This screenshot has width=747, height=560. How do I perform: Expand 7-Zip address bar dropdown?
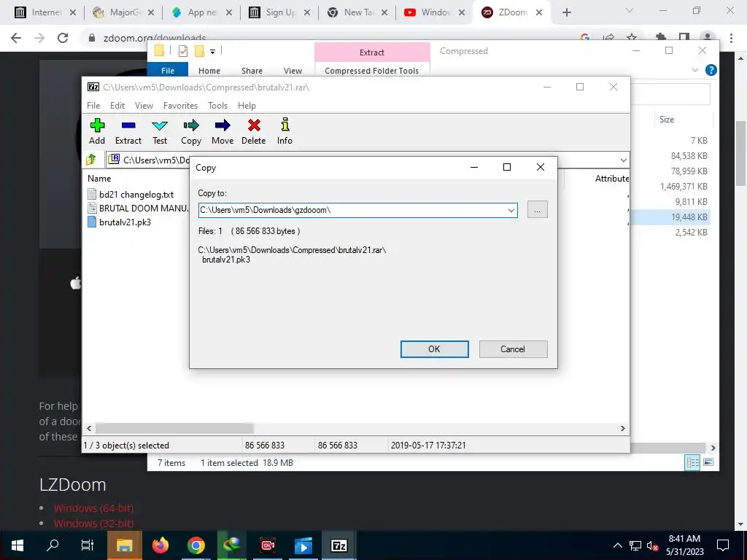[x=623, y=160]
